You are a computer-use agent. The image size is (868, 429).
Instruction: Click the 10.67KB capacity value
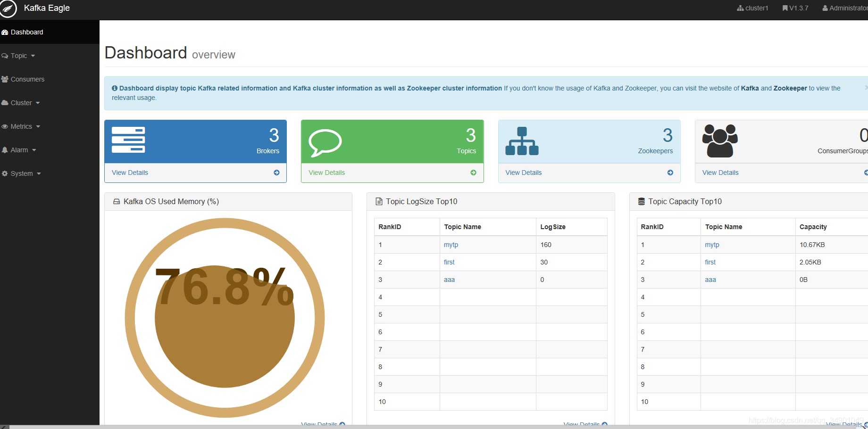click(812, 245)
